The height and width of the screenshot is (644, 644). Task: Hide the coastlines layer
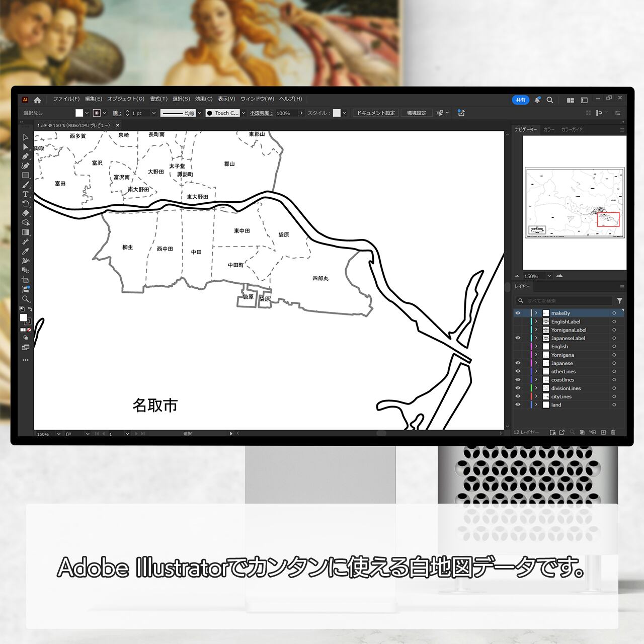tap(518, 380)
